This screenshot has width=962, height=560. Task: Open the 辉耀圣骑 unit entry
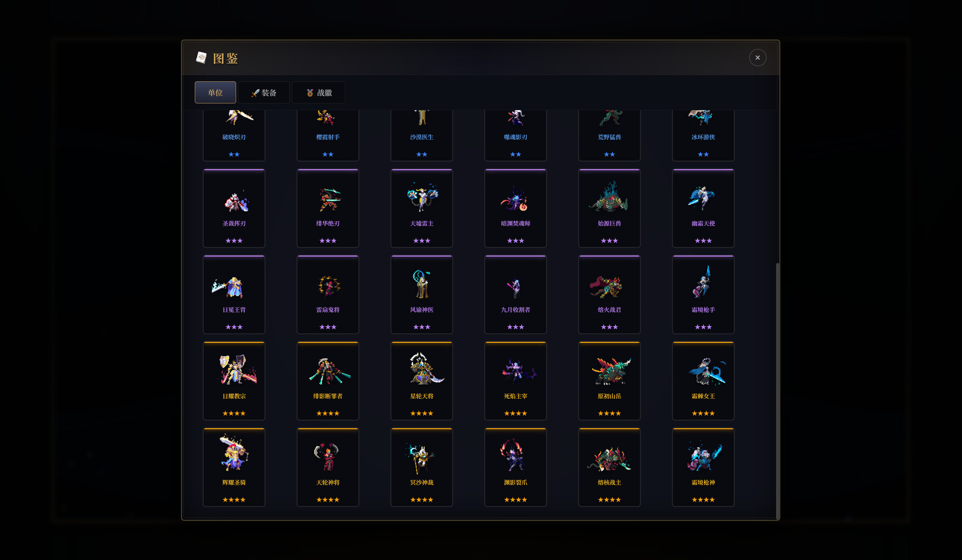tap(234, 467)
